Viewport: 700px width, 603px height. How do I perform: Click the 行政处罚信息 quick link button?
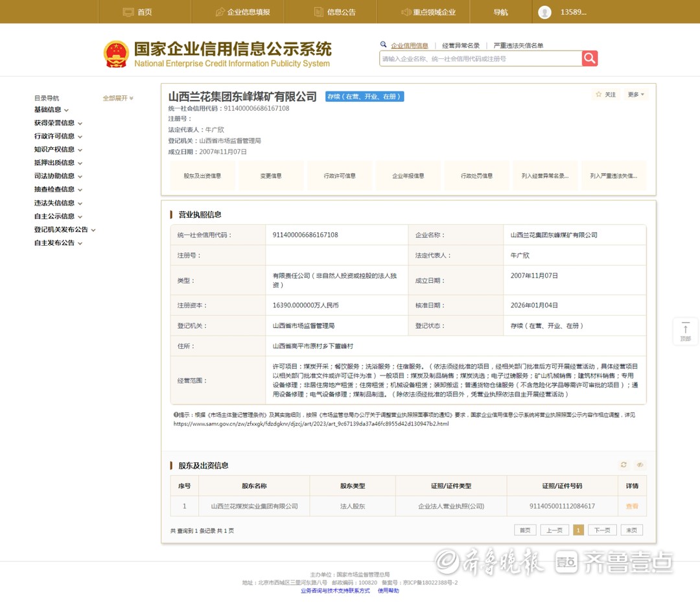[x=477, y=176]
